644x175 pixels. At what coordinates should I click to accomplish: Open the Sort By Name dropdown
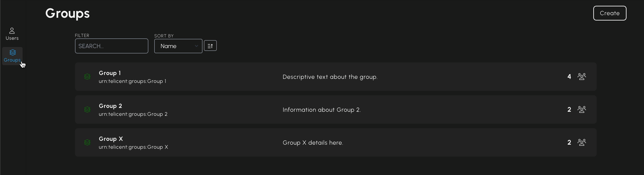click(x=178, y=46)
